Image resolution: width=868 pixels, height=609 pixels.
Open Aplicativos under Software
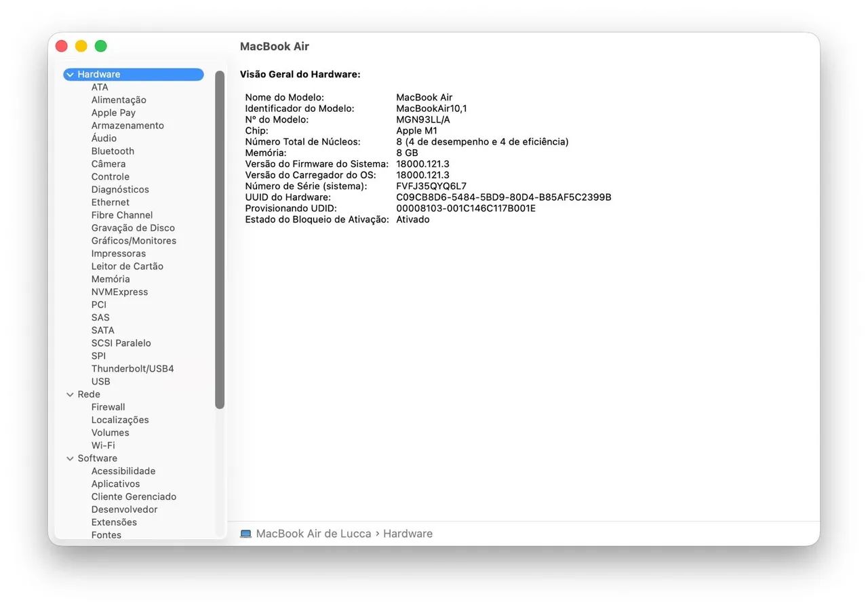tap(116, 484)
